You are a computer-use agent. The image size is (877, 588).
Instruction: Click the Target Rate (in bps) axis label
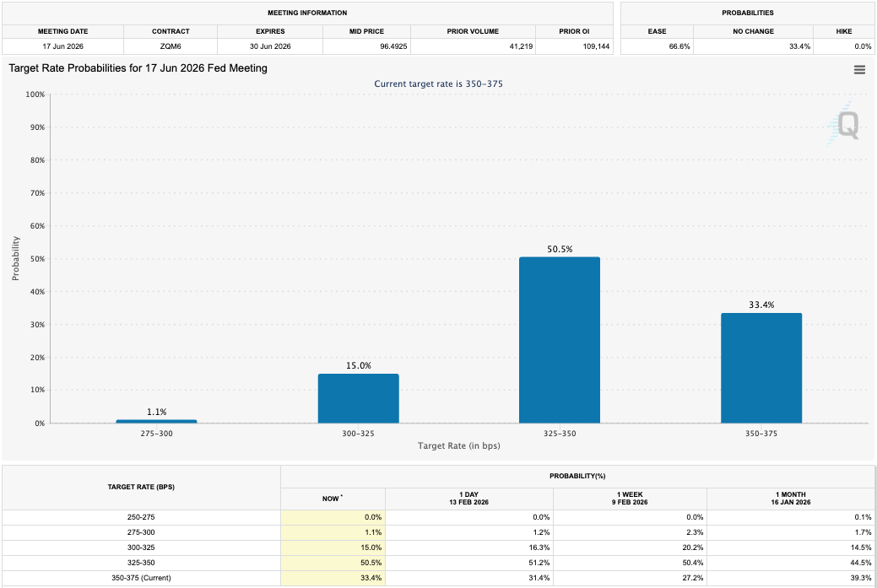(x=461, y=445)
